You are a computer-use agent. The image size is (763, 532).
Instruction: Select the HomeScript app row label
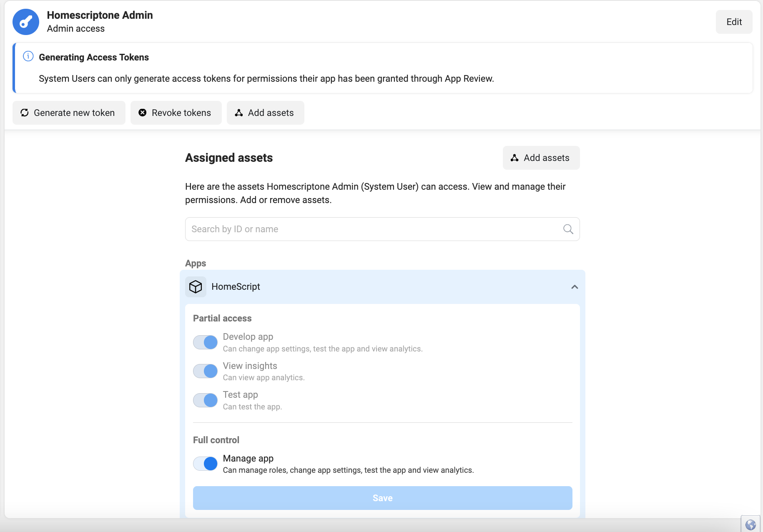point(236,286)
